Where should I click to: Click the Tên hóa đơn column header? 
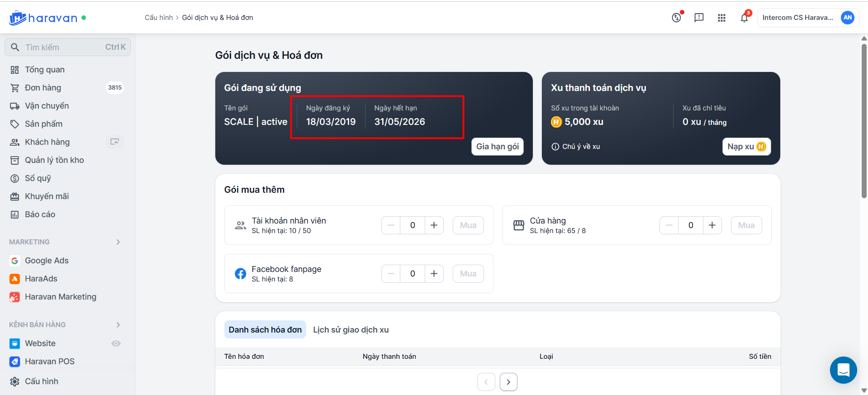click(x=244, y=357)
